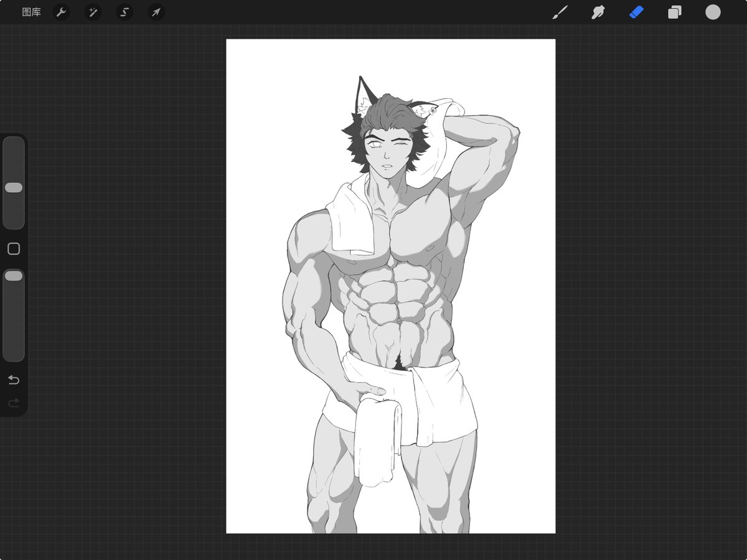The image size is (747, 560).
Task: Open the Layers panel
Action: (x=675, y=12)
